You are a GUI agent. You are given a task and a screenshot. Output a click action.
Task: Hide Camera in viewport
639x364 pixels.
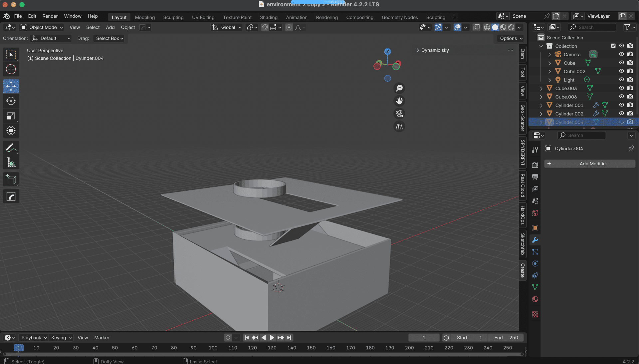pos(621,54)
